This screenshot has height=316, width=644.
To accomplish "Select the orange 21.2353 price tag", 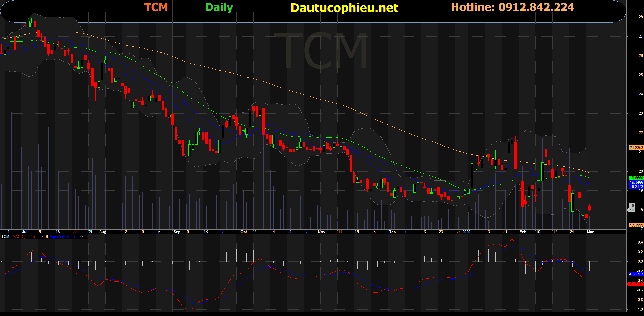I will pyautogui.click(x=636, y=147).
